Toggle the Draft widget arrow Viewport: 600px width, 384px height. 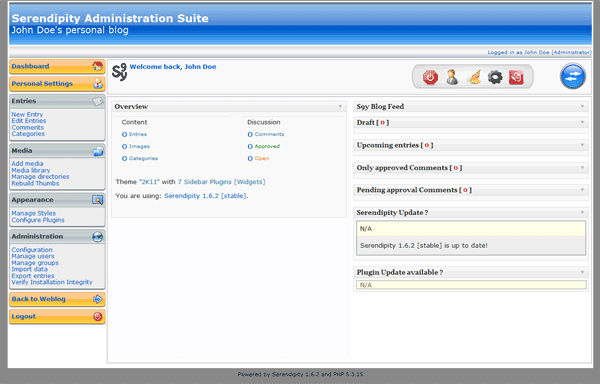582,122
